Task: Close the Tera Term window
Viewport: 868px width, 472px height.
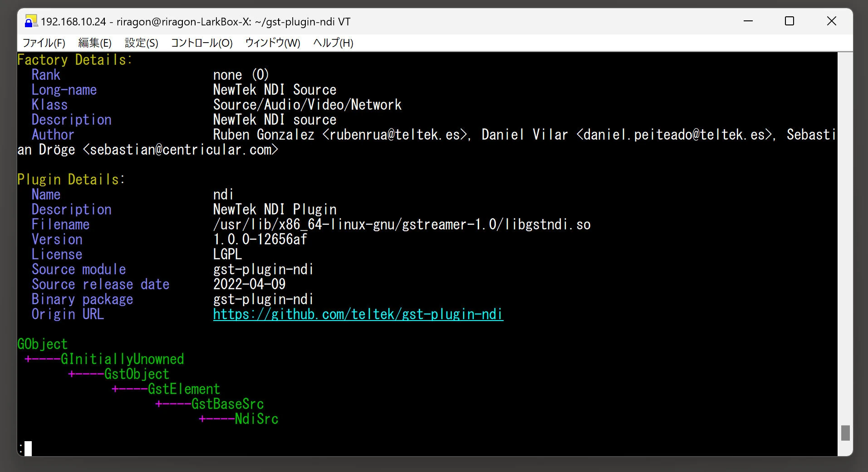Action: [831, 21]
